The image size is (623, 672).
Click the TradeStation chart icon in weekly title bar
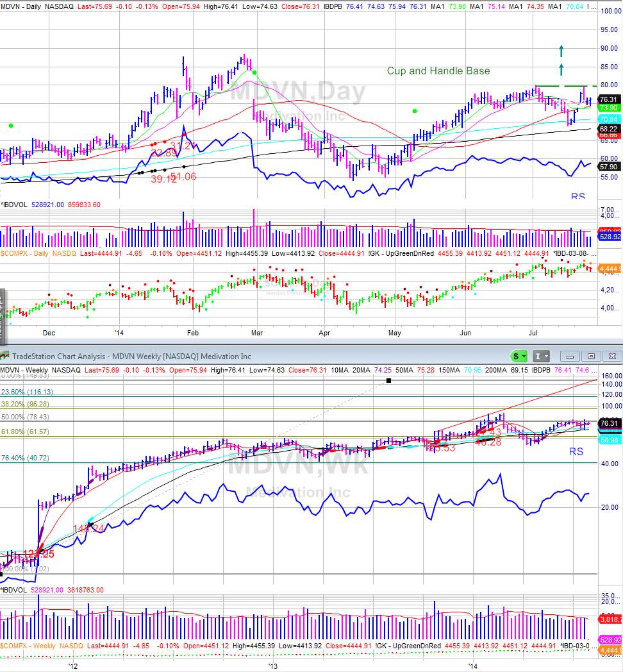(x=4, y=356)
